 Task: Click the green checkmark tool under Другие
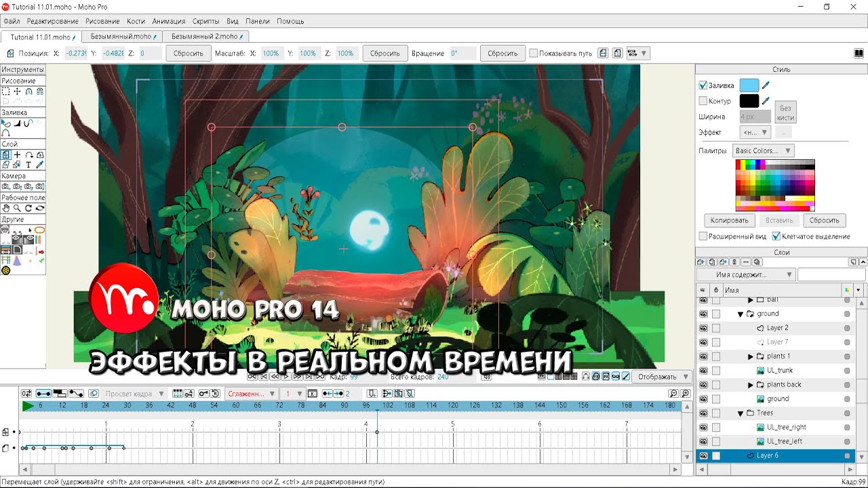point(41,260)
